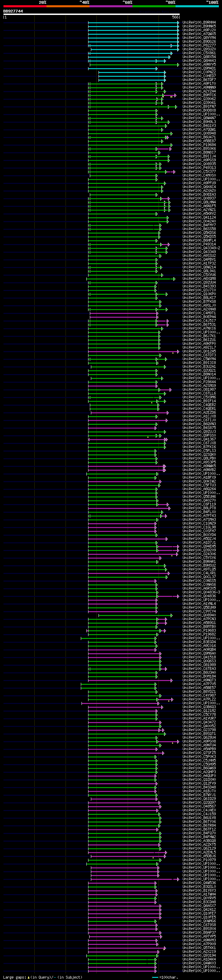222x980 pixels.
Task: Open hit UniRef100_A9PJ20
Action: [x=199, y=30]
